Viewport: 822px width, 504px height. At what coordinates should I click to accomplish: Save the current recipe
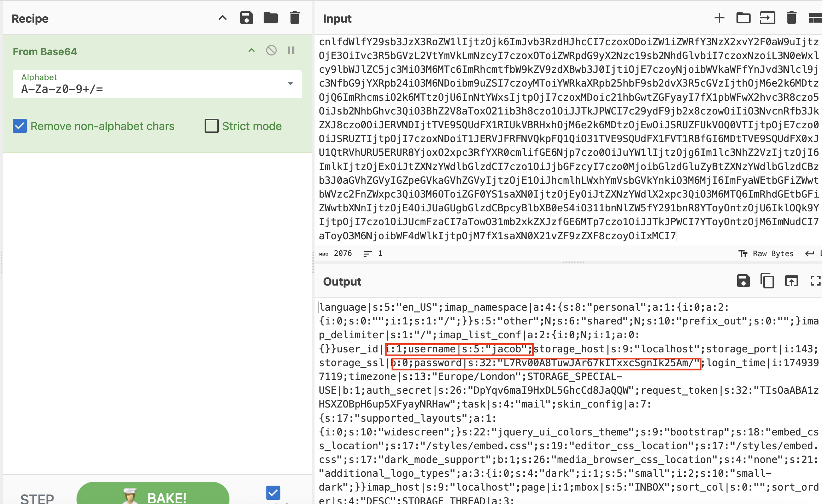coord(246,18)
